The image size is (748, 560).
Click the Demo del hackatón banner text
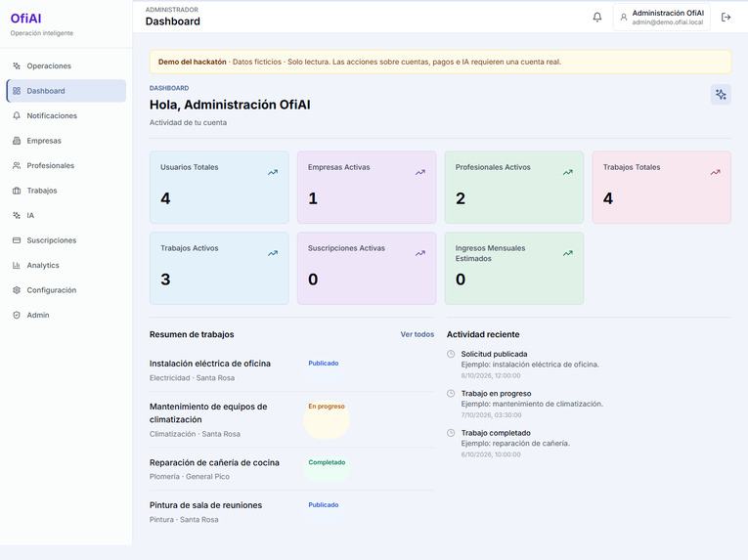[360, 62]
